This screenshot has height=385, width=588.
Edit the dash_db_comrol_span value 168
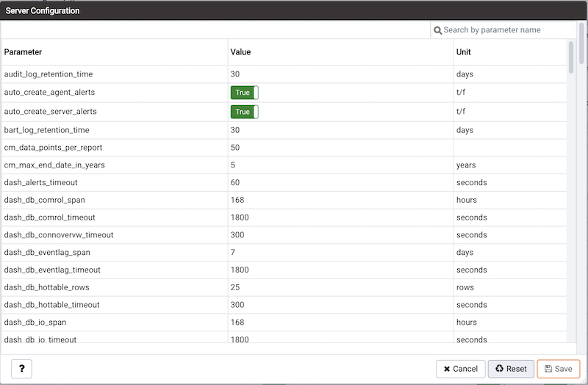[x=237, y=200]
